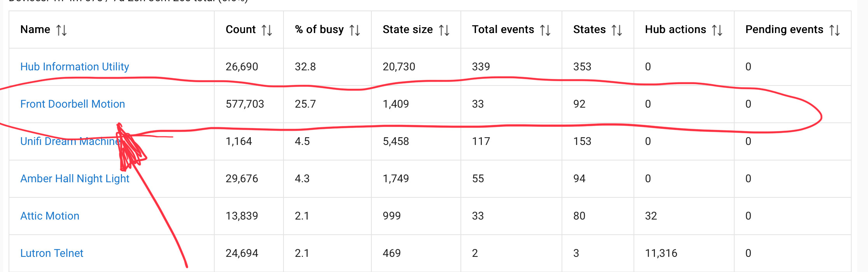Sort using Total events arrows icon

point(545,30)
